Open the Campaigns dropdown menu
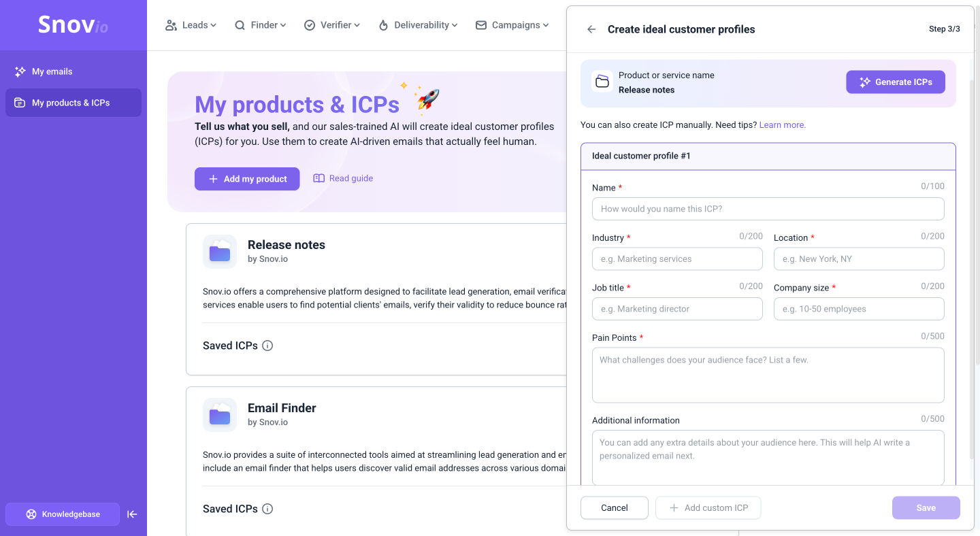Viewport: 980px width, 536px height. [x=512, y=25]
